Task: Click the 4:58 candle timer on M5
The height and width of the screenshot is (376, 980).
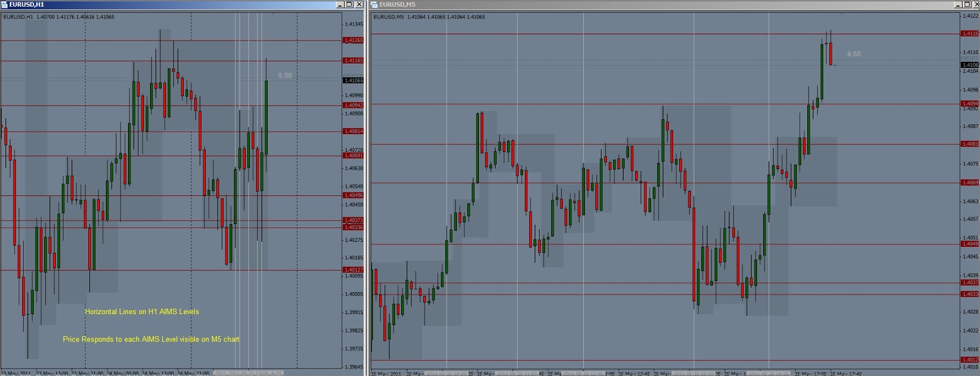Action: tap(854, 54)
